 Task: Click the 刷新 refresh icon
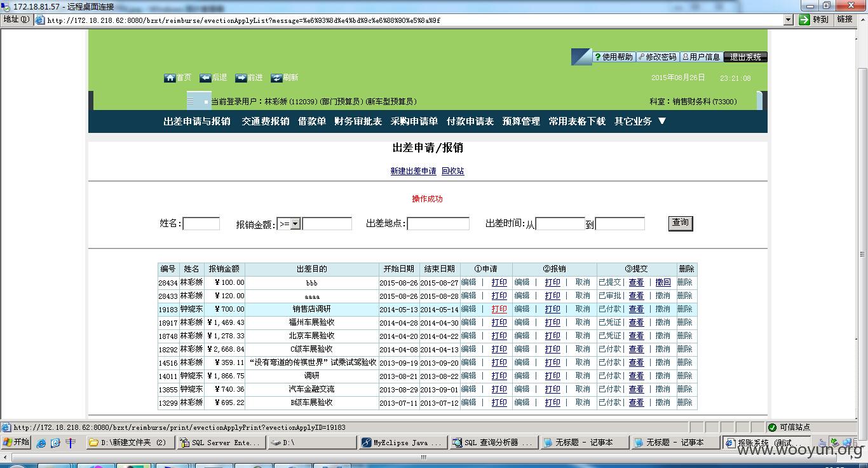(x=276, y=78)
